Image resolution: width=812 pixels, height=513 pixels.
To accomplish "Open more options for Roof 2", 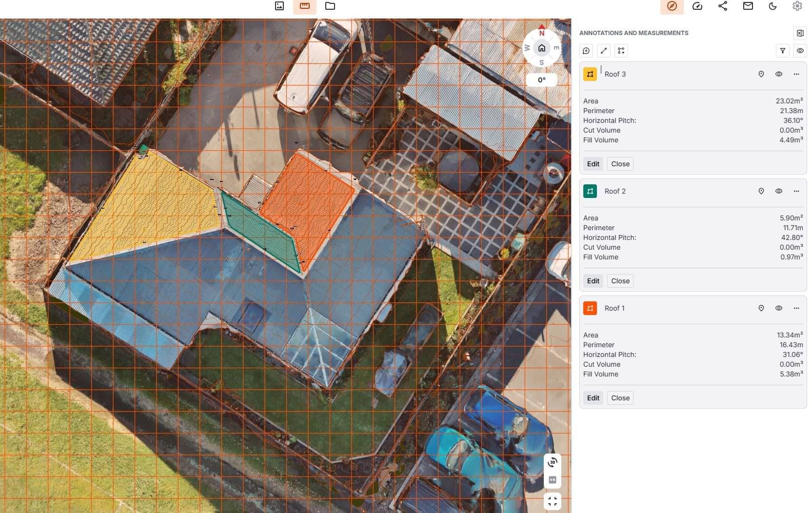I will [796, 191].
